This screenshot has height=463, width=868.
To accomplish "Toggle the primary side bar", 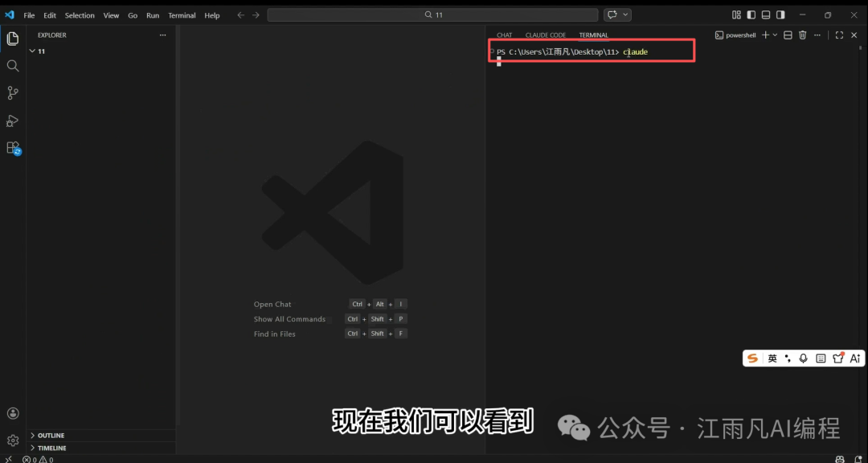I will point(751,15).
